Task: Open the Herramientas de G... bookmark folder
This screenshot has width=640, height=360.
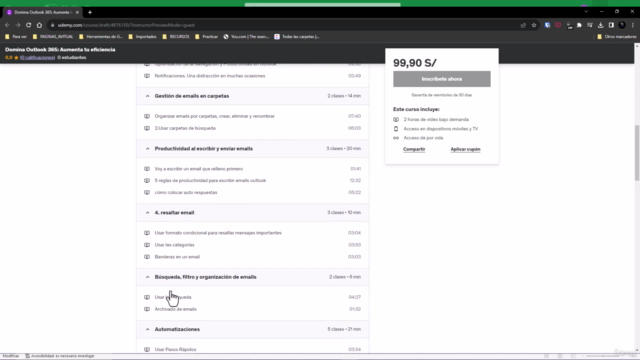Action: pos(101,37)
